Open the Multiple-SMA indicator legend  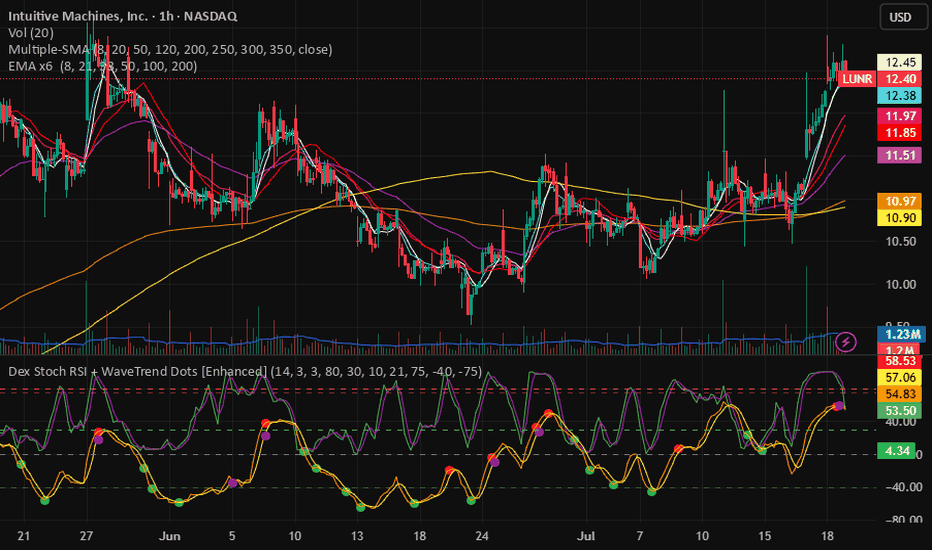[170, 49]
